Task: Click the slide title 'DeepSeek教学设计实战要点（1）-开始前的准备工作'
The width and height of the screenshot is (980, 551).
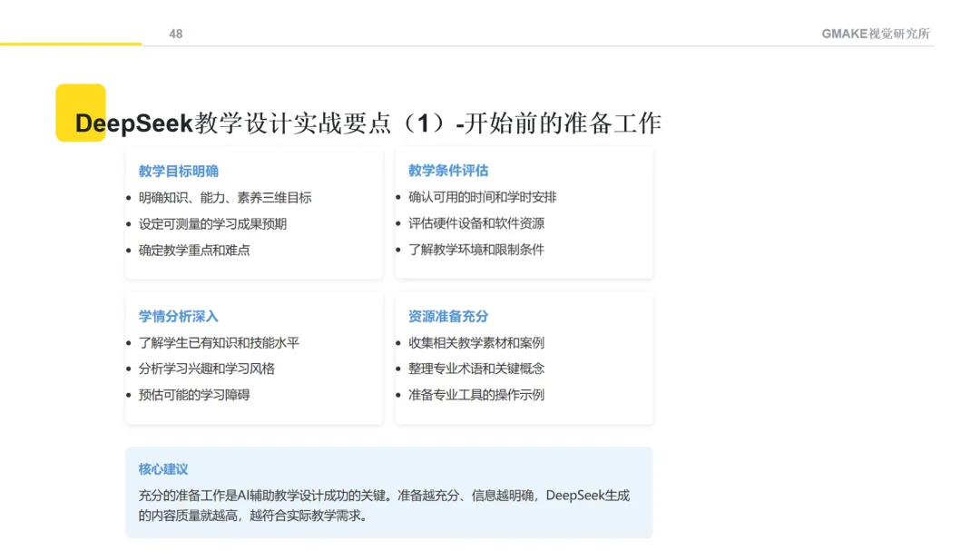Action: [x=368, y=123]
